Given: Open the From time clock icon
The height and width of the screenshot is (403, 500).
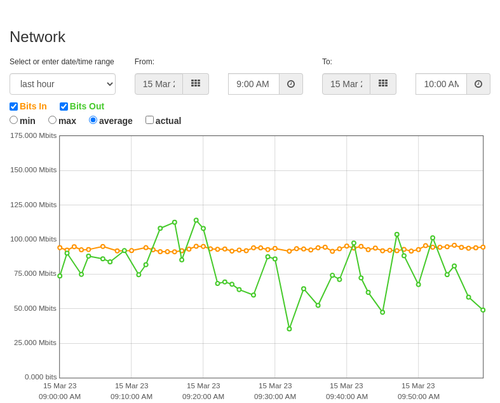Looking at the screenshot, I should click(x=291, y=84).
